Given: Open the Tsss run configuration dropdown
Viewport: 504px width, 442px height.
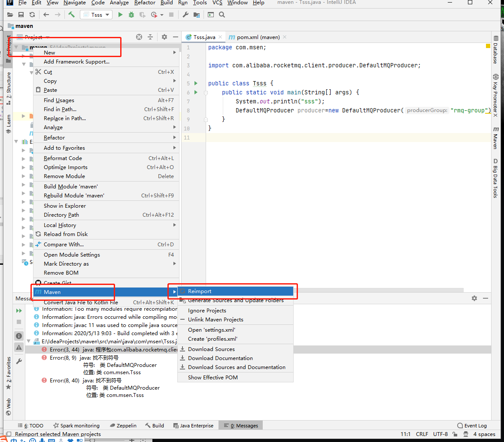Looking at the screenshot, I should coord(96,14).
